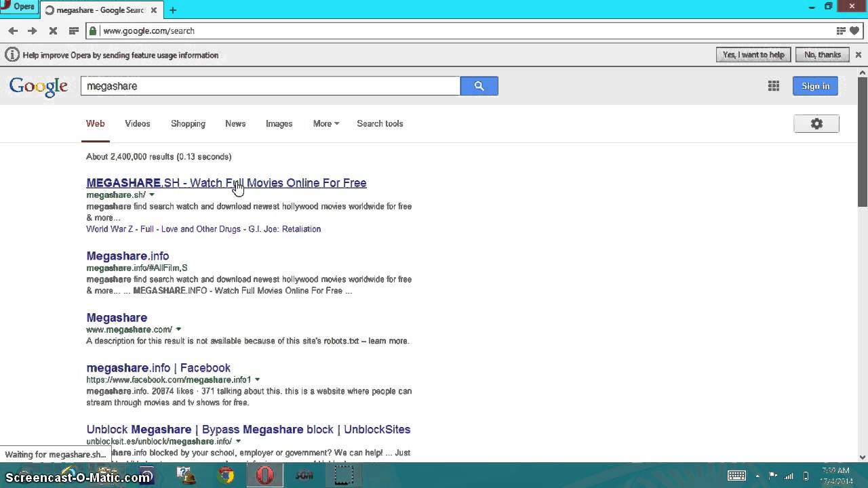Select the Web search tab
The width and height of the screenshot is (868, 488).
(95, 123)
